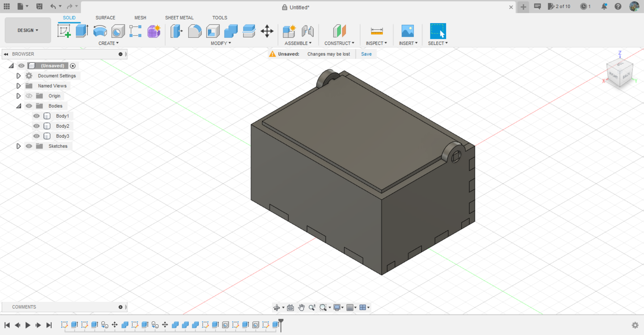Show the hidden Origin folder
Viewport: 644px width, 335px height.
pyautogui.click(x=29, y=96)
